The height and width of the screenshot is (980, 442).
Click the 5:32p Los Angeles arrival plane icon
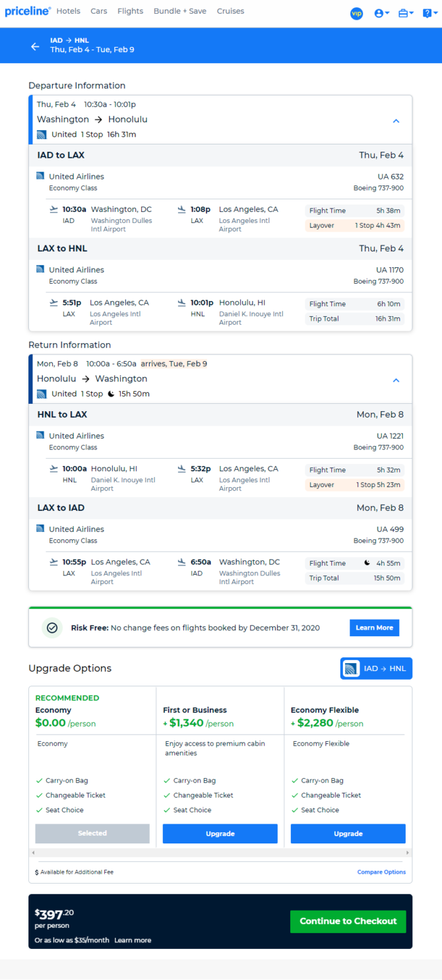coord(182,469)
